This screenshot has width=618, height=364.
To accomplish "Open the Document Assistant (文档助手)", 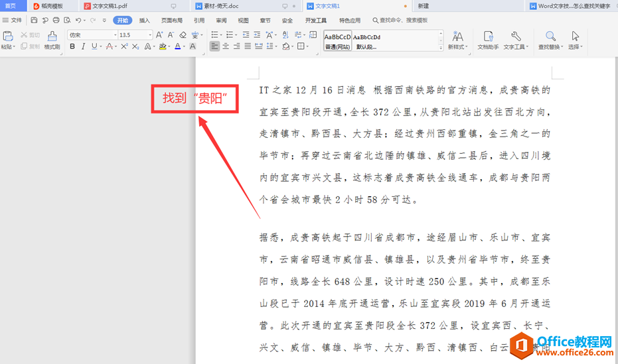I will coord(489,40).
